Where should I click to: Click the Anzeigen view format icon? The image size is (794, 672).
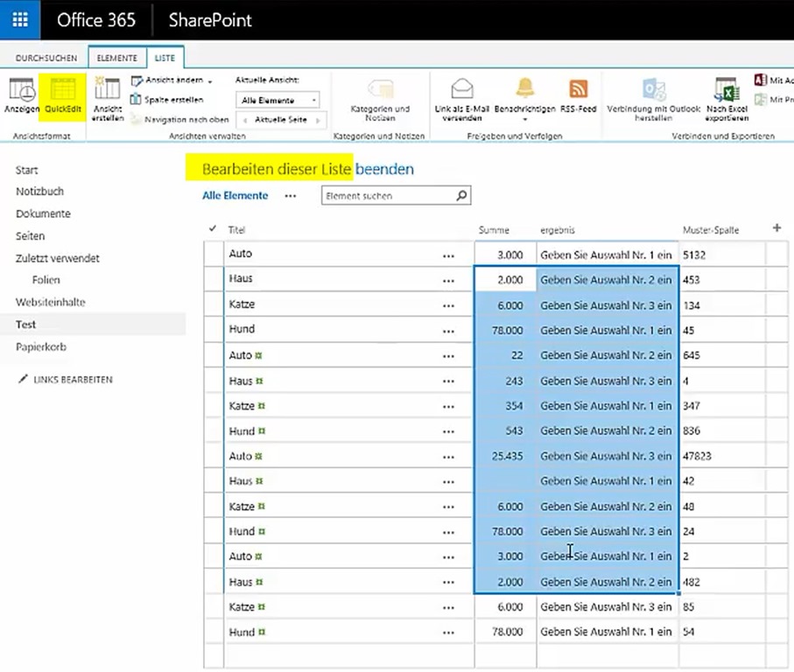pyautogui.click(x=22, y=90)
